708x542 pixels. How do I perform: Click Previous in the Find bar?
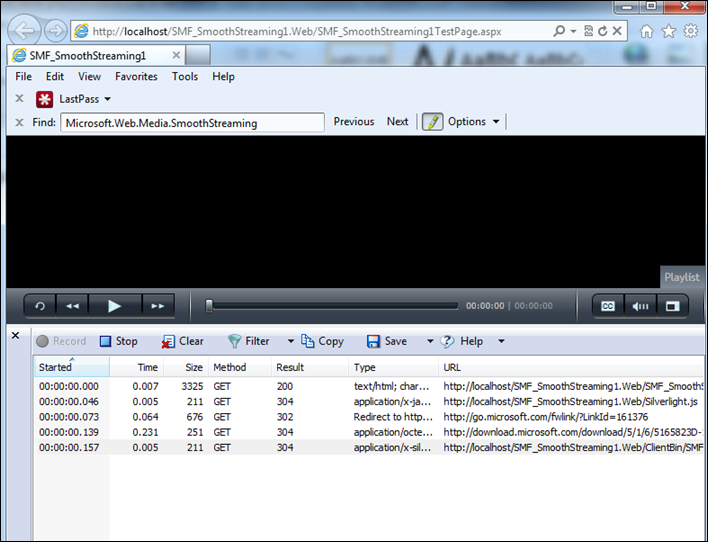pos(354,121)
